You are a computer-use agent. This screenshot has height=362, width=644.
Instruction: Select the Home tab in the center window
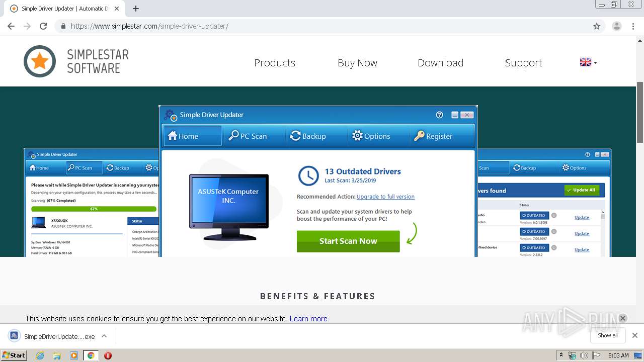pyautogui.click(x=192, y=136)
